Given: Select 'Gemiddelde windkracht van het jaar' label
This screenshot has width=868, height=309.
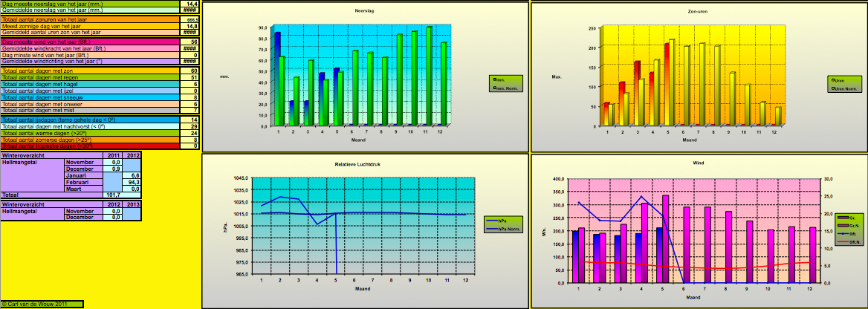Looking at the screenshot, I should pyautogui.click(x=90, y=48).
